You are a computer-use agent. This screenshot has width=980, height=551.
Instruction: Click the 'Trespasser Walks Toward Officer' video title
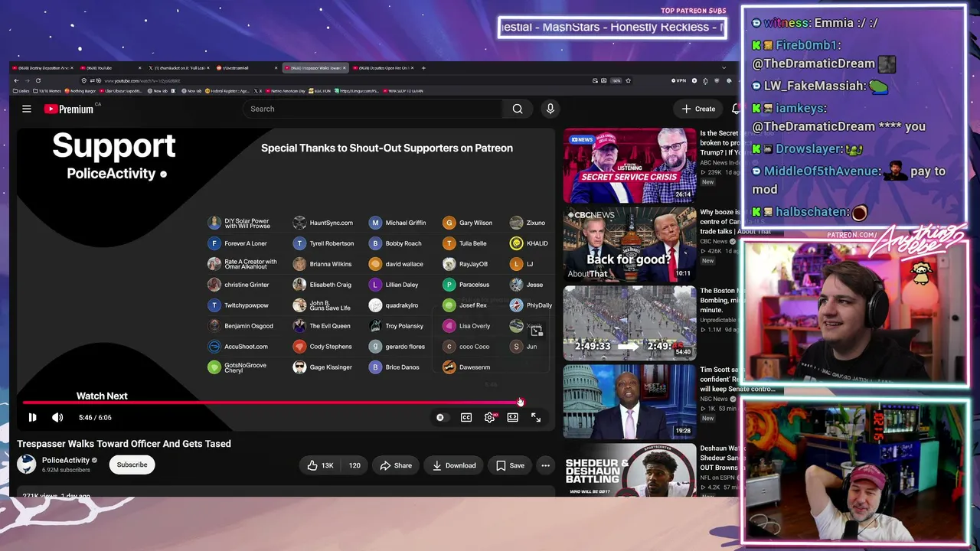[x=124, y=444]
